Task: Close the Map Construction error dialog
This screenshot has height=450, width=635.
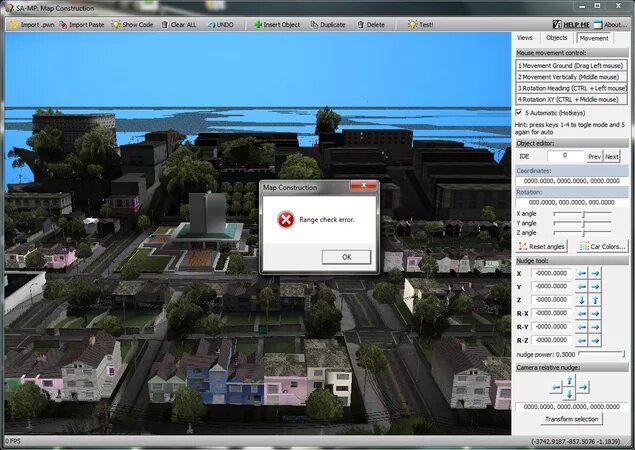Action: [x=363, y=185]
